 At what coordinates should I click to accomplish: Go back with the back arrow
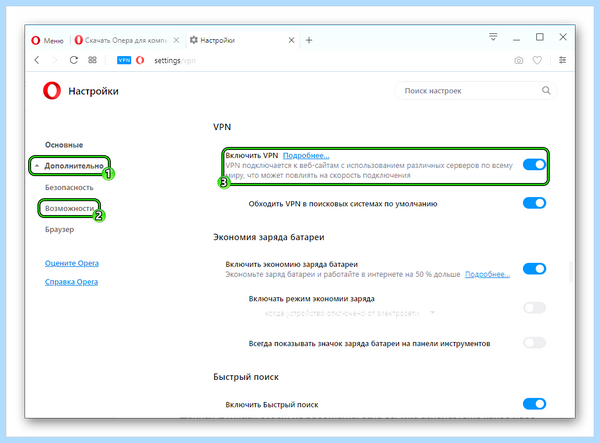(37, 60)
